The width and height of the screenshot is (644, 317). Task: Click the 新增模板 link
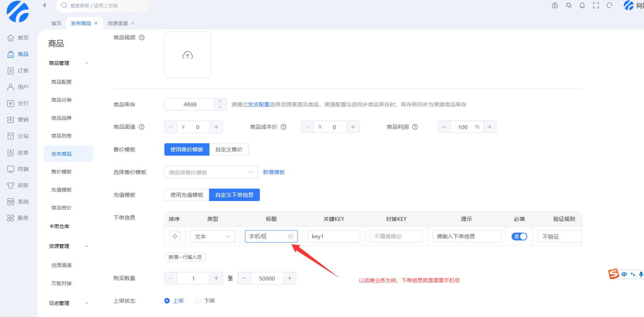pyautogui.click(x=274, y=172)
